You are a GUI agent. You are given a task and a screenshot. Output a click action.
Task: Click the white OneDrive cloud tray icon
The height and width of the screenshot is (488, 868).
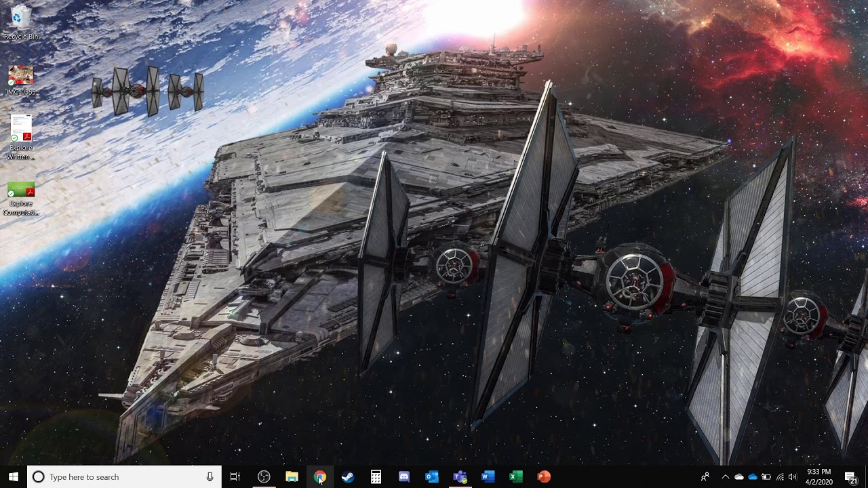[739, 477]
